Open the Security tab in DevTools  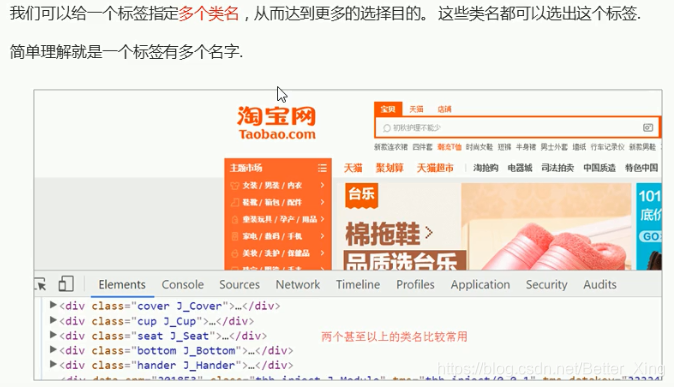point(547,285)
